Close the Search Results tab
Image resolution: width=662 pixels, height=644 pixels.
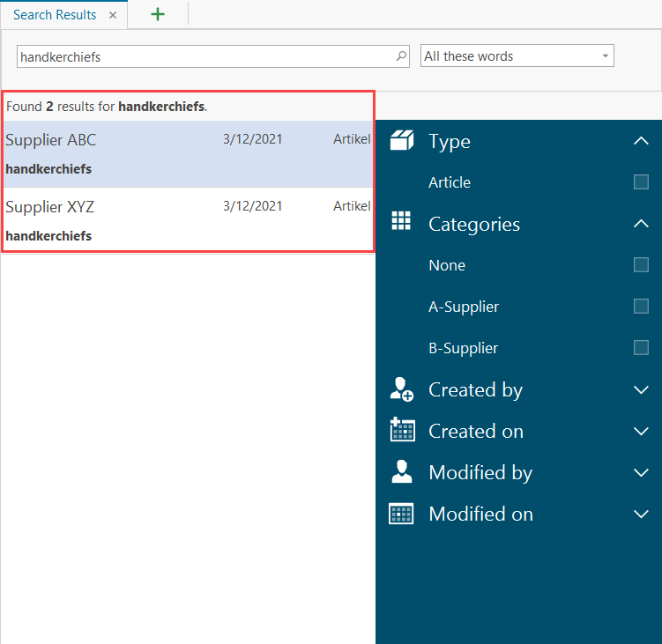pos(113,15)
